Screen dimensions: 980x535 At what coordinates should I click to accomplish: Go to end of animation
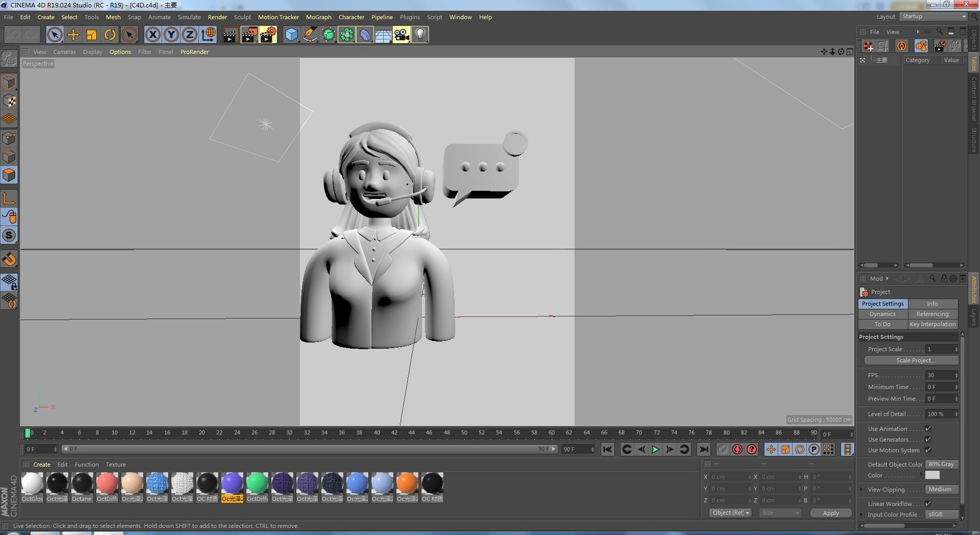pyautogui.click(x=703, y=449)
